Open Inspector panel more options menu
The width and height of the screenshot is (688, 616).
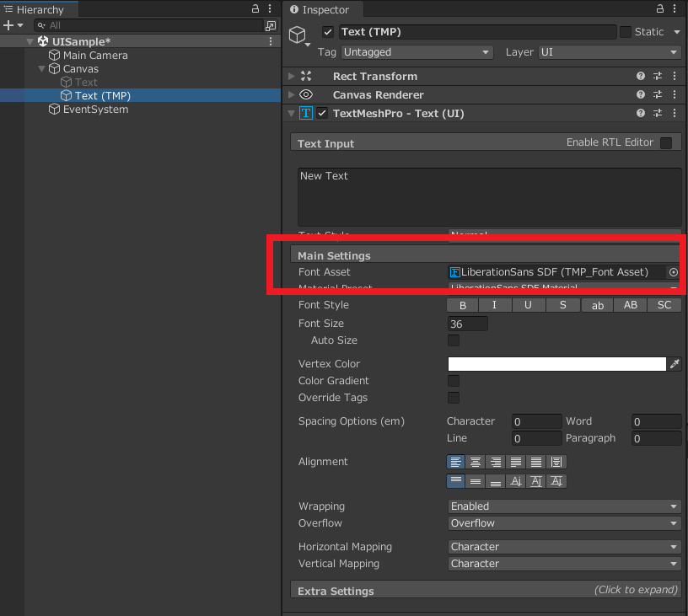(675, 8)
